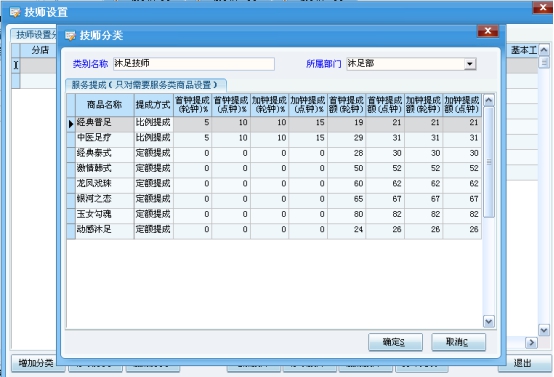Click the 基本工 column header in 技师设置 grid

click(x=523, y=50)
